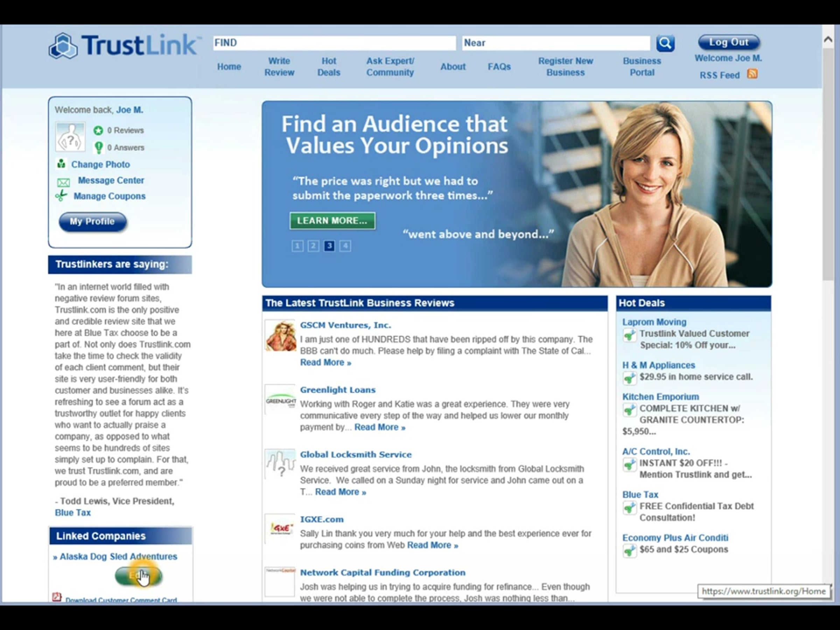Open Laprom Moving hot deal
The width and height of the screenshot is (840, 630).
point(654,322)
